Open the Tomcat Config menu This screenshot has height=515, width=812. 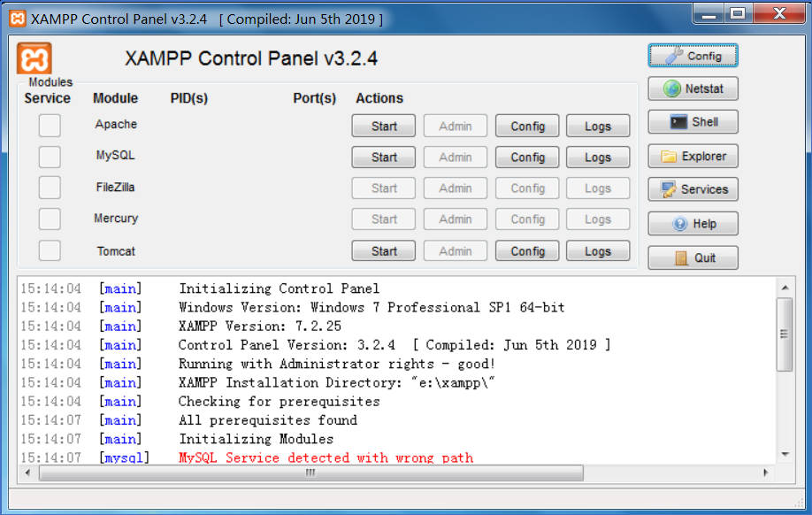click(x=527, y=250)
